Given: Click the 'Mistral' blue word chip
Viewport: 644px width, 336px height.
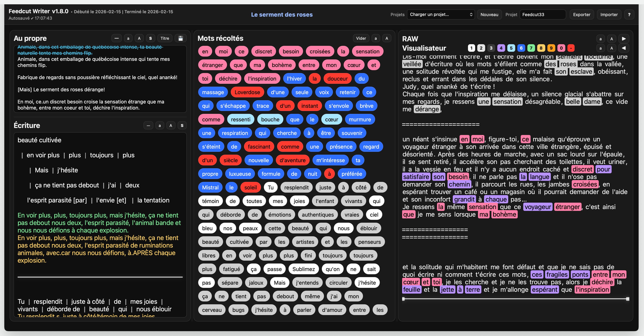Looking at the screenshot, I should 210,187.
